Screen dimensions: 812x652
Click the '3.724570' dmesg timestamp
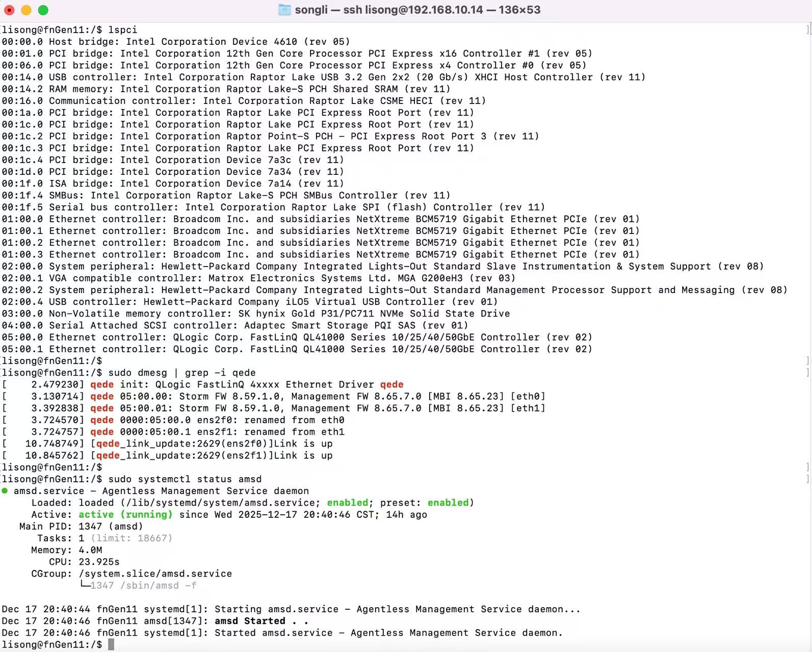tap(55, 420)
